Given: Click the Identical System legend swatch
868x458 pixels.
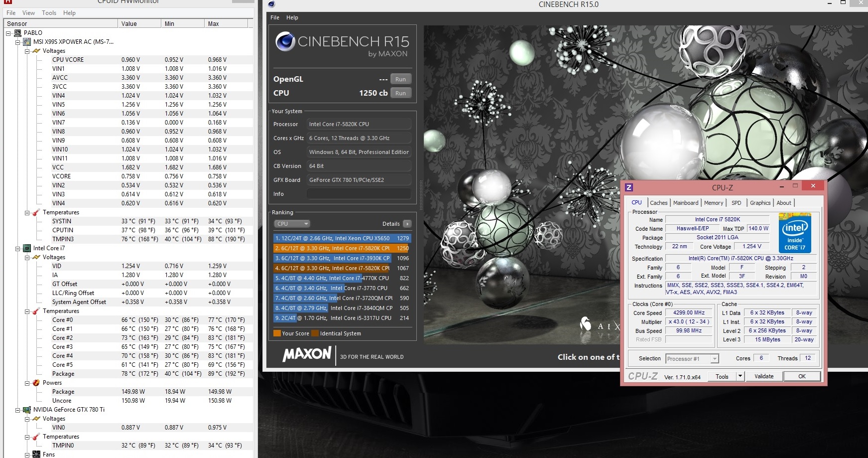Looking at the screenshot, I should pyautogui.click(x=315, y=333).
